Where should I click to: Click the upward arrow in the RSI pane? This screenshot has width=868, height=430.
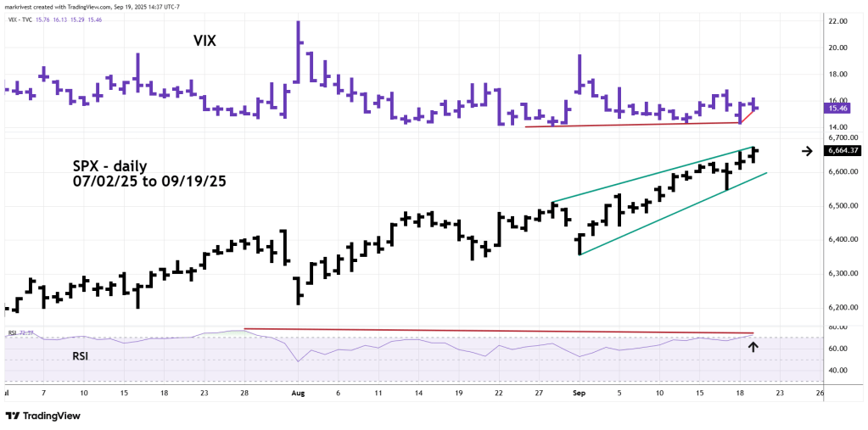point(753,345)
